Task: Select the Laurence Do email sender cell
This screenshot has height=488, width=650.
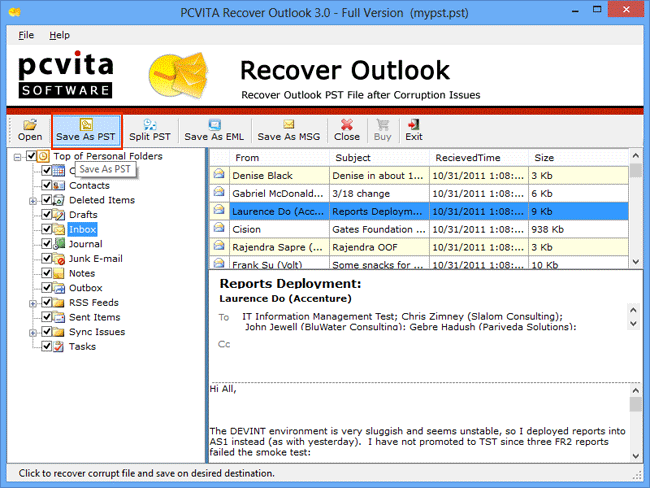Action: tap(279, 211)
